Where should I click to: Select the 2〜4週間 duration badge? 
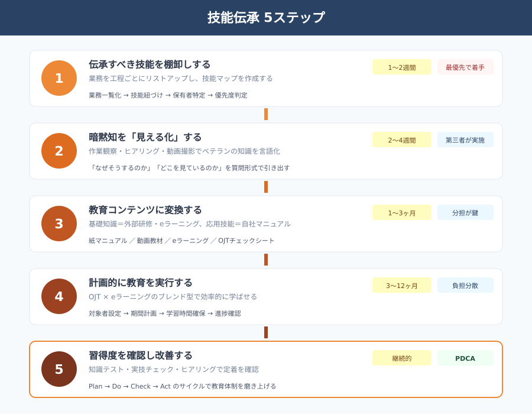point(401,140)
